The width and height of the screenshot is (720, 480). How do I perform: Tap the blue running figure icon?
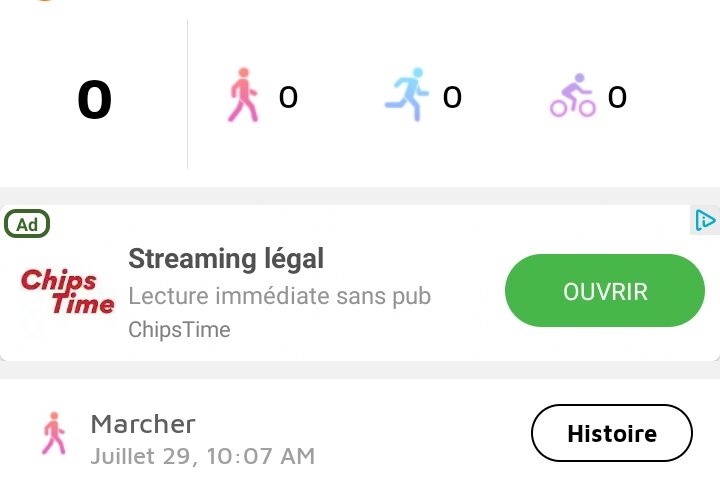pyautogui.click(x=407, y=94)
